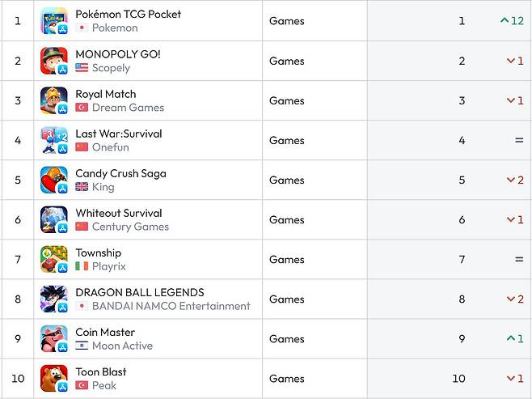Click the UK flag beside King
The image size is (532, 399).
(x=82, y=187)
